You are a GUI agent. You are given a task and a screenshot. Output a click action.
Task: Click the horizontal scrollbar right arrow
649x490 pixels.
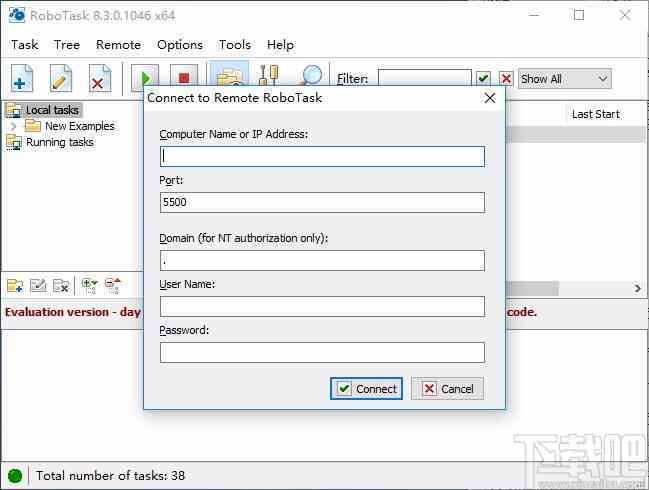[x=638, y=288]
